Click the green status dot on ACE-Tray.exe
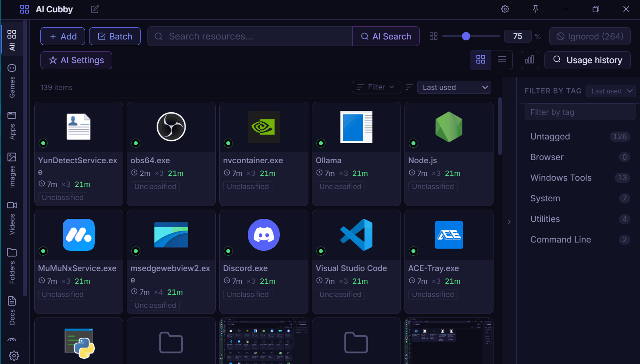The image size is (640, 364). [414, 251]
